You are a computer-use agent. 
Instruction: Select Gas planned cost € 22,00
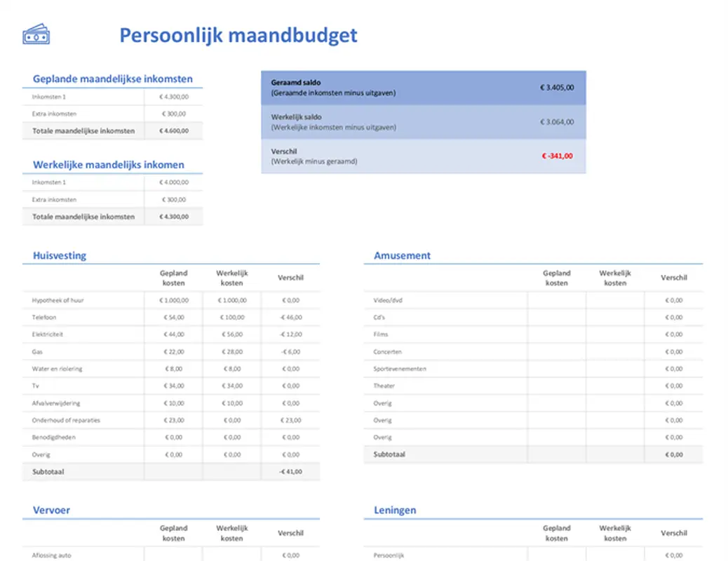174,352
